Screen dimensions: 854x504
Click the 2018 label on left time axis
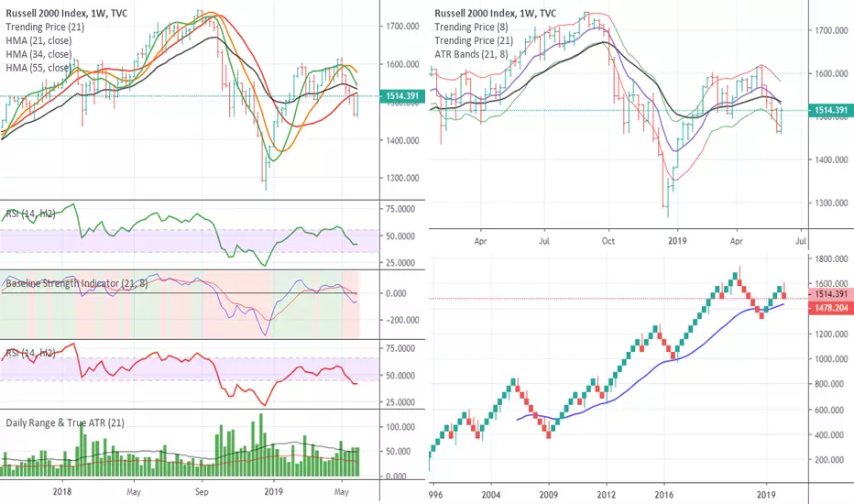click(62, 491)
